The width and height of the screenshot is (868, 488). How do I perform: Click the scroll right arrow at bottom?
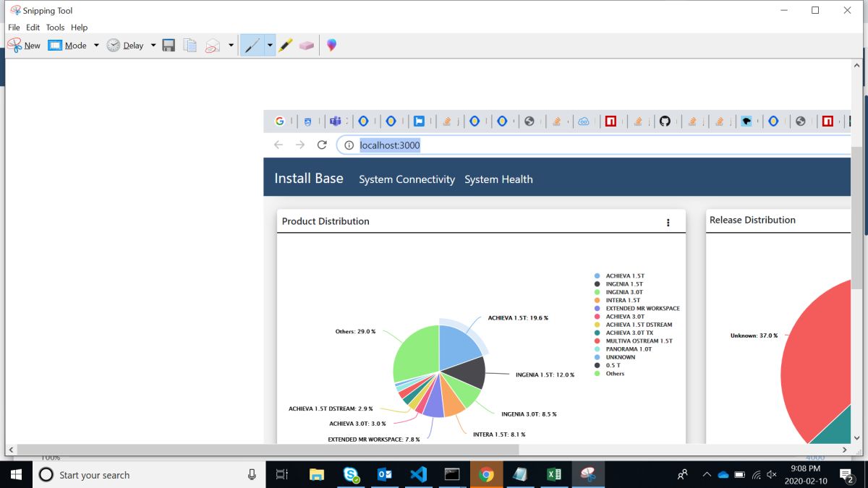coord(844,450)
